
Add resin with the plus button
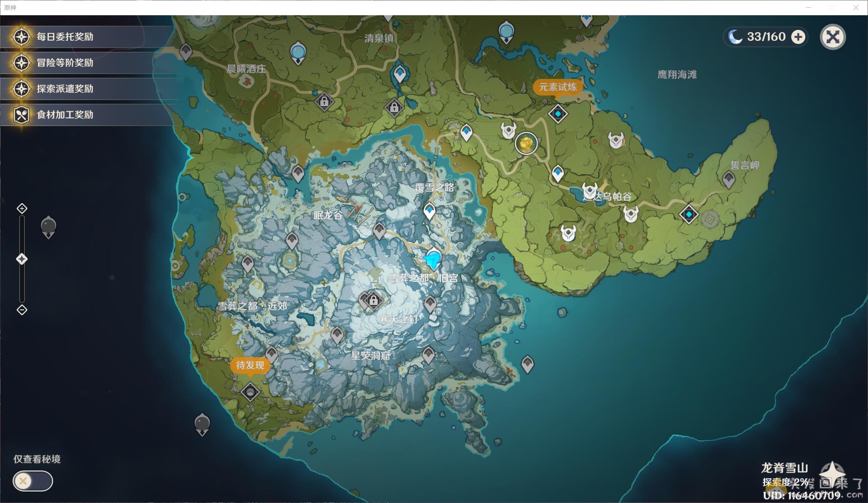click(798, 37)
